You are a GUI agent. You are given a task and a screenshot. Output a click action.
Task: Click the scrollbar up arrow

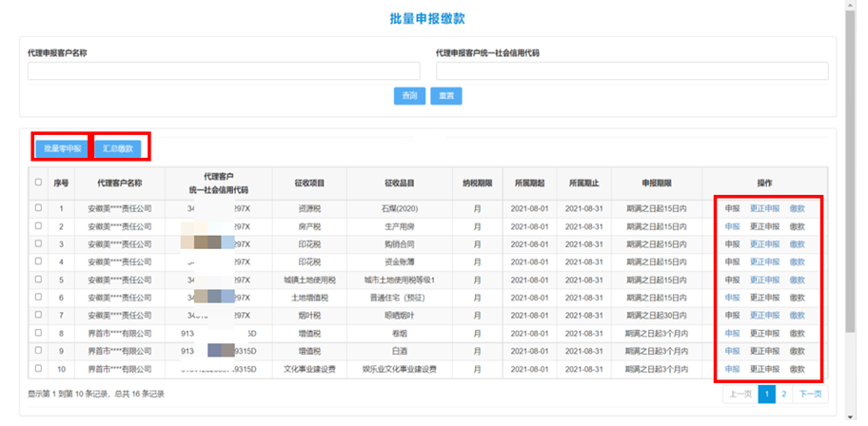click(850, 5)
